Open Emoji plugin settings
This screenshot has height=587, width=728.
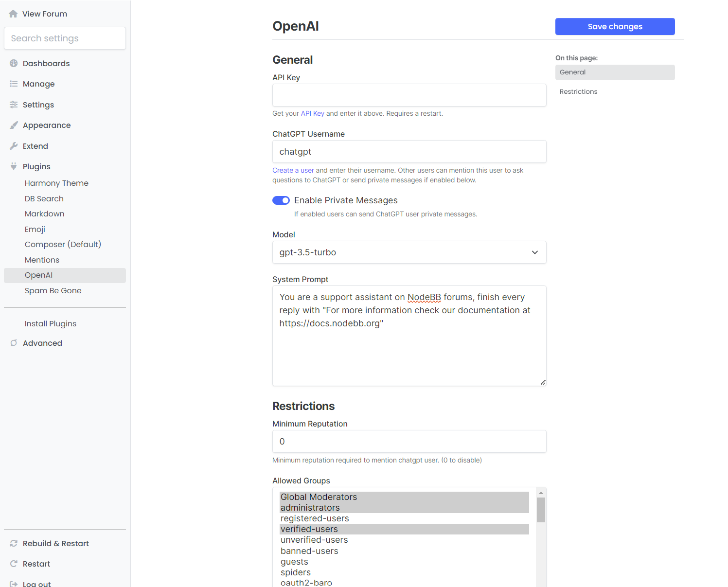(x=65, y=229)
